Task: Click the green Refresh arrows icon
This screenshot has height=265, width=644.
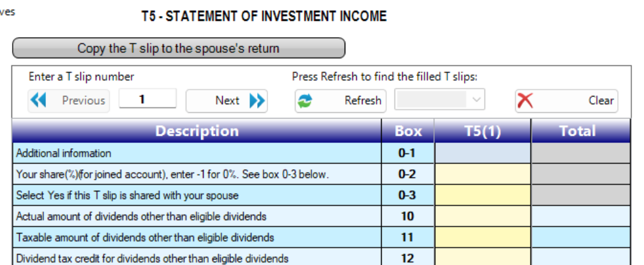Action: pyautogui.click(x=304, y=101)
